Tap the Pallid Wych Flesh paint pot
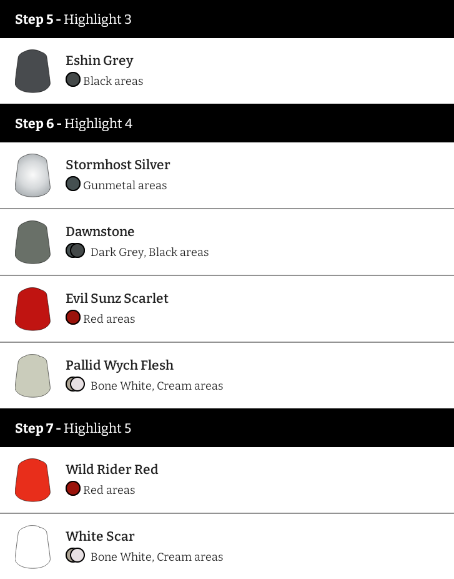The width and height of the screenshot is (454, 579). coord(33,376)
